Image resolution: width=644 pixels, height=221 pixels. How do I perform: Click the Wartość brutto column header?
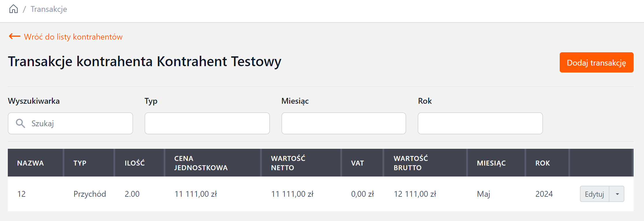[411, 163]
